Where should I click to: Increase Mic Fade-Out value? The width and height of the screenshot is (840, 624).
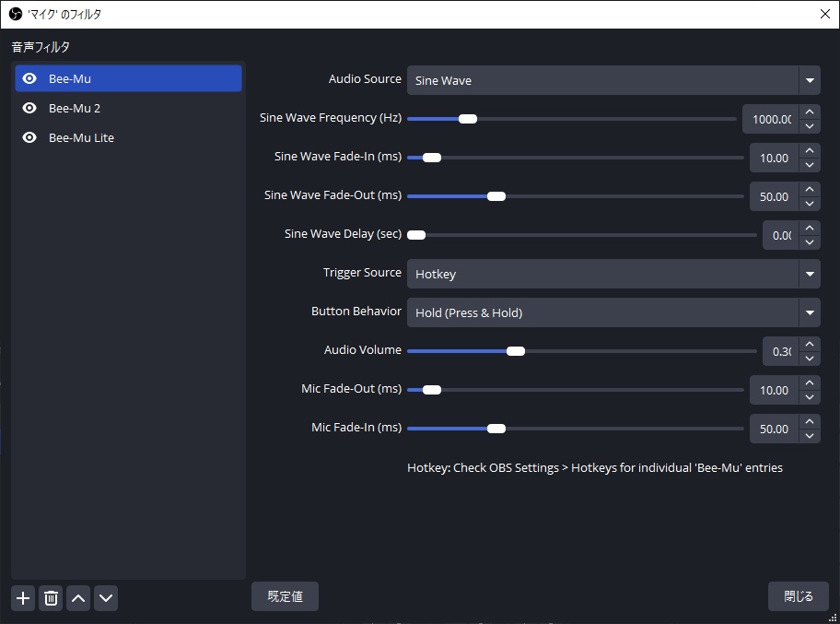(x=810, y=383)
